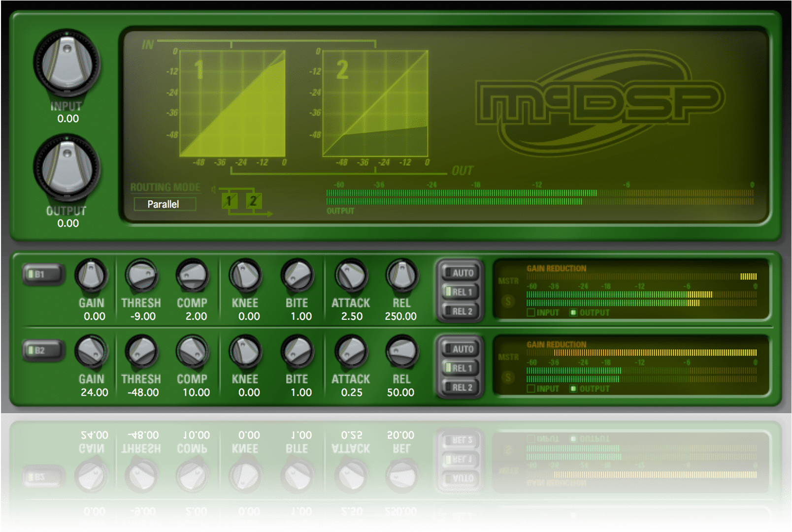Click band 1 gain reduction meter

tap(641, 277)
